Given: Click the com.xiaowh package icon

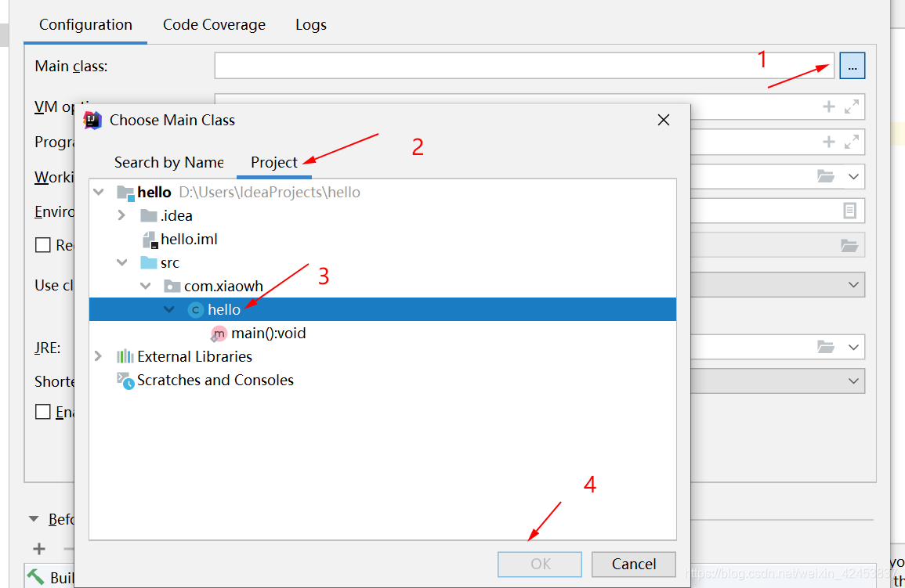Looking at the screenshot, I should point(172,287).
